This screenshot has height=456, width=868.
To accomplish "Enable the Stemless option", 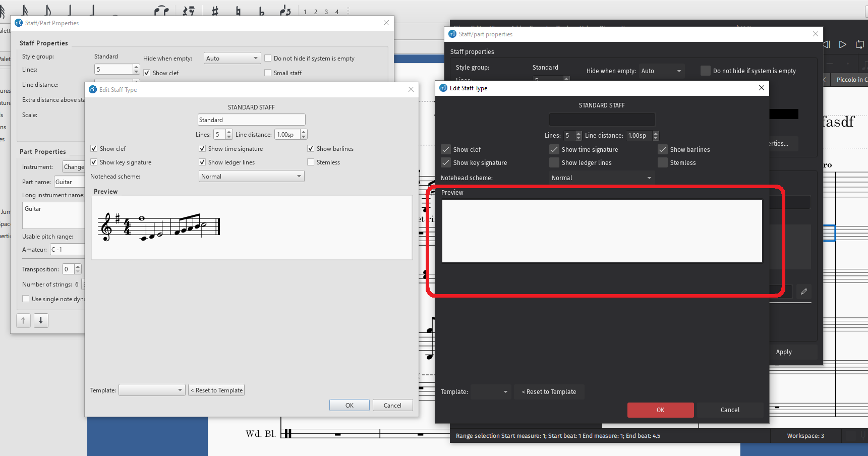I will click(x=311, y=162).
